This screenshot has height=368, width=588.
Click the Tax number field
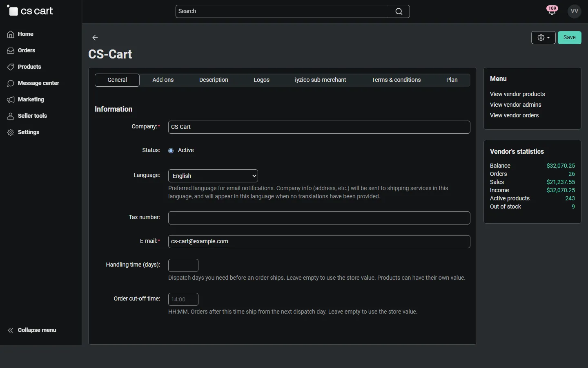[319, 218]
